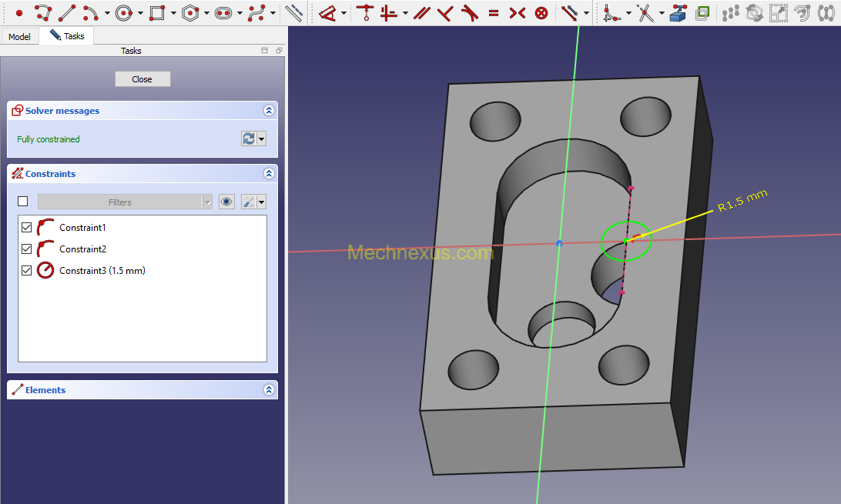Toggle constraint visibility eye button
841x504 pixels.
[x=227, y=202]
